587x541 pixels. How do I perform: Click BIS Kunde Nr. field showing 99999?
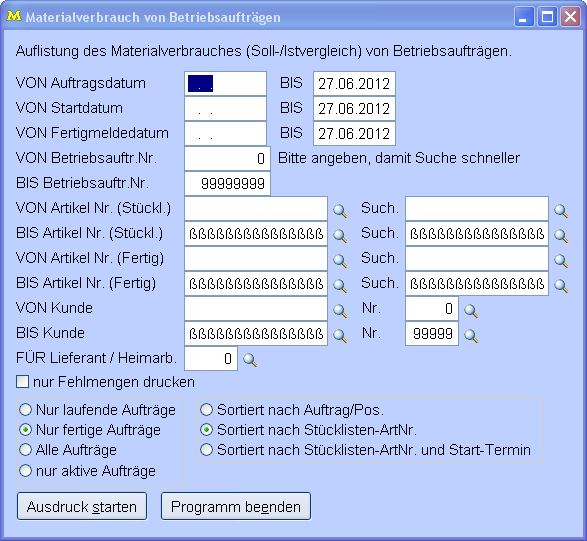pyautogui.click(x=432, y=333)
